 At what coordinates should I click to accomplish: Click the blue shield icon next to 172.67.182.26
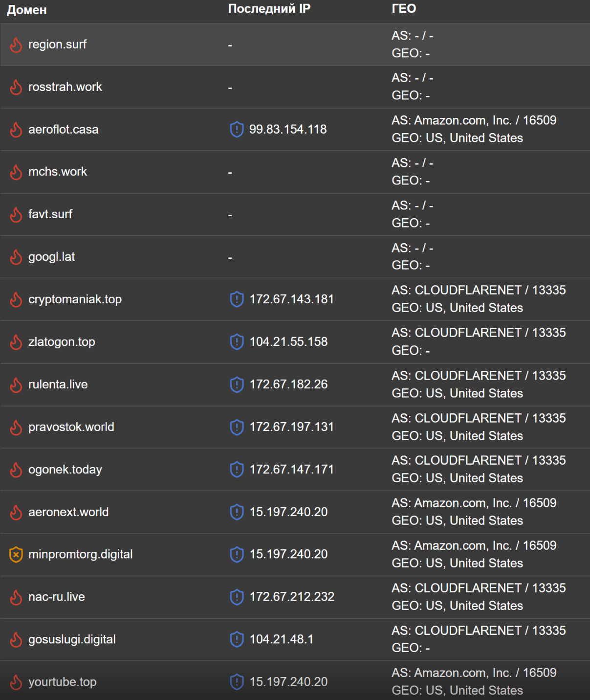point(237,384)
